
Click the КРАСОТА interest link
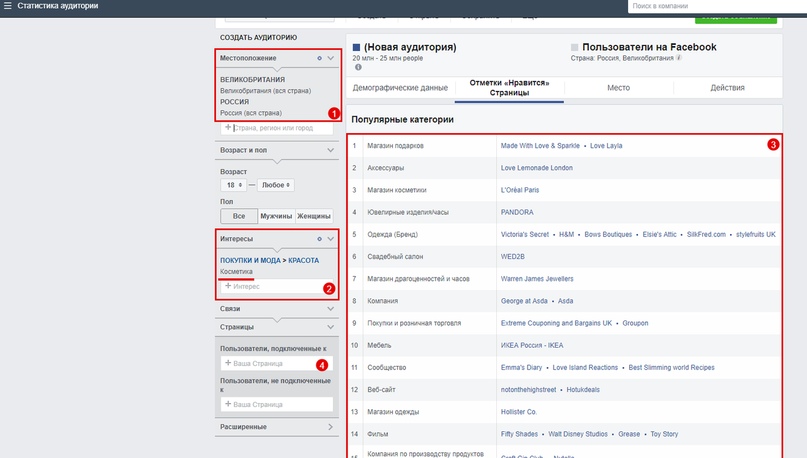304,260
